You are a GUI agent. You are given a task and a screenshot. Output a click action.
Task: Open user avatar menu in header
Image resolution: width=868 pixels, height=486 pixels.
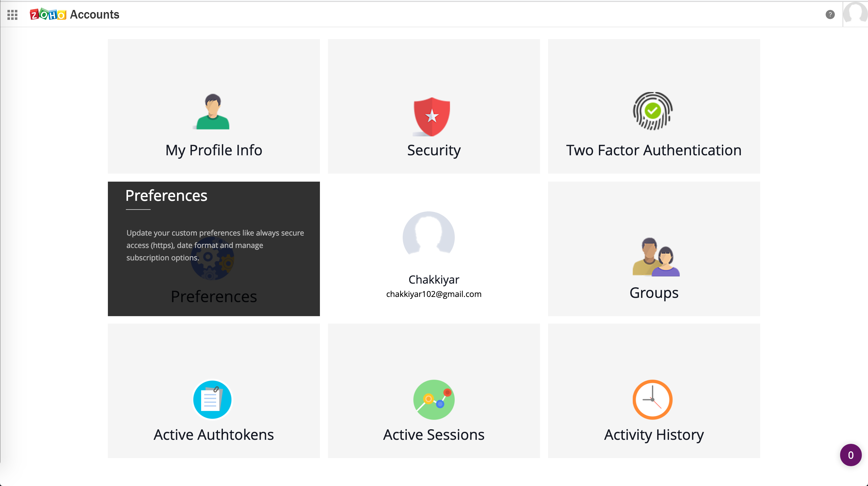coord(856,13)
